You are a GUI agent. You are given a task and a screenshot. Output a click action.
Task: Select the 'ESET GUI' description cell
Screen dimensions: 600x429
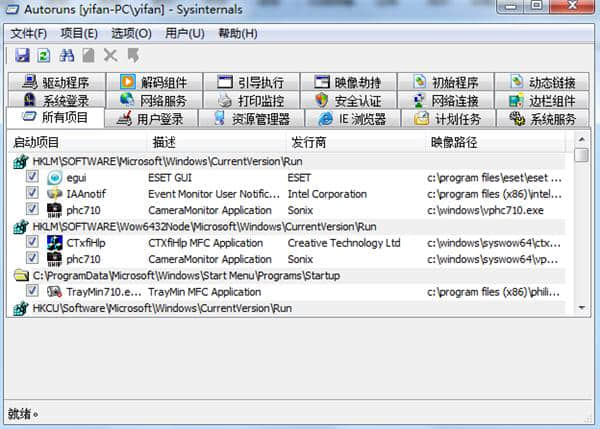[170, 178]
